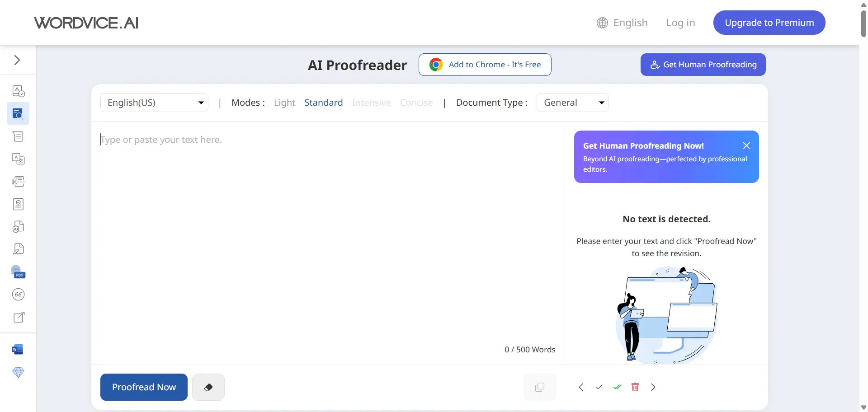The width and height of the screenshot is (868, 412).
Task: Click Add to Chrome - It's Free button
Action: (485, 65)
